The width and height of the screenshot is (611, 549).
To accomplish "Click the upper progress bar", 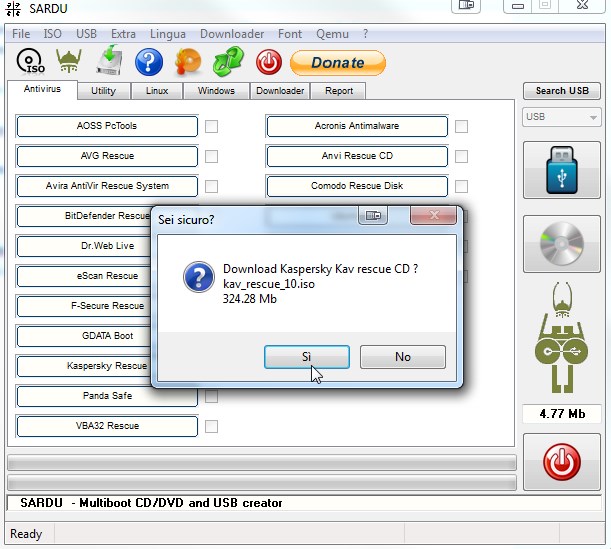I will click(x=262, y=462).
